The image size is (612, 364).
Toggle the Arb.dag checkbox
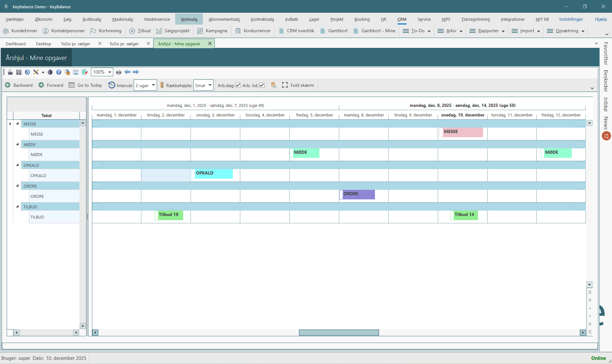tap(238, 85)
